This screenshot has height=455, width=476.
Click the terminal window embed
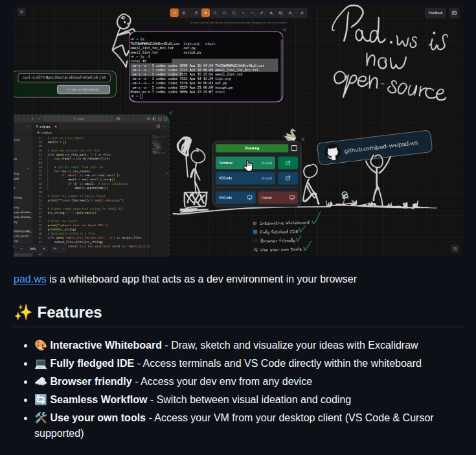[206, 67]
